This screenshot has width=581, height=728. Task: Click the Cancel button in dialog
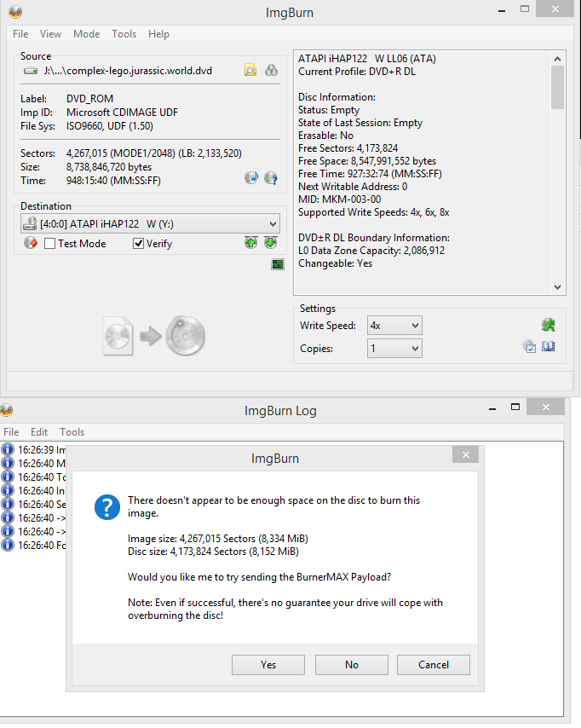coord(434,665)
